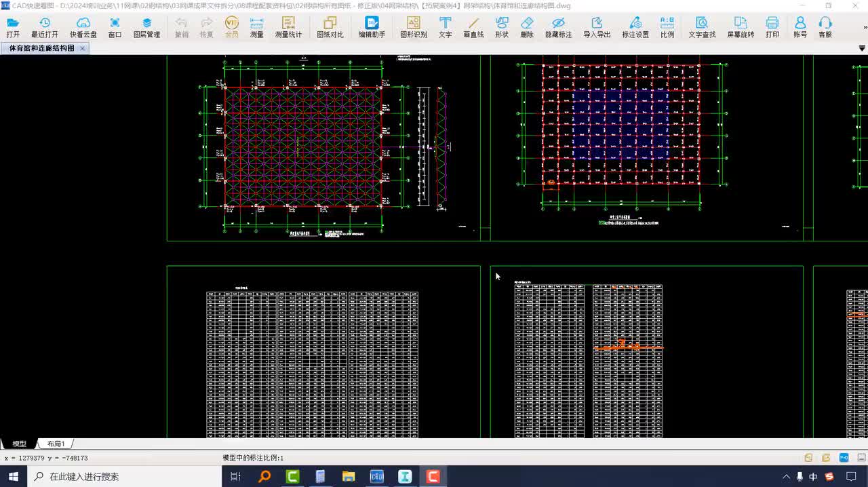Switch to the 布局1 layout tab

tap(56, 444)
